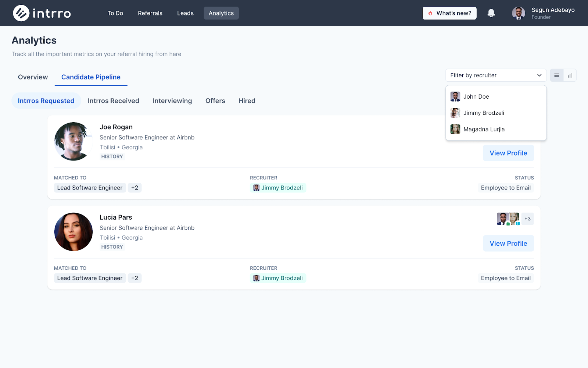588x368 pixels.
Task: Open the Referrals nav item
Action: [x=150, y=13]
